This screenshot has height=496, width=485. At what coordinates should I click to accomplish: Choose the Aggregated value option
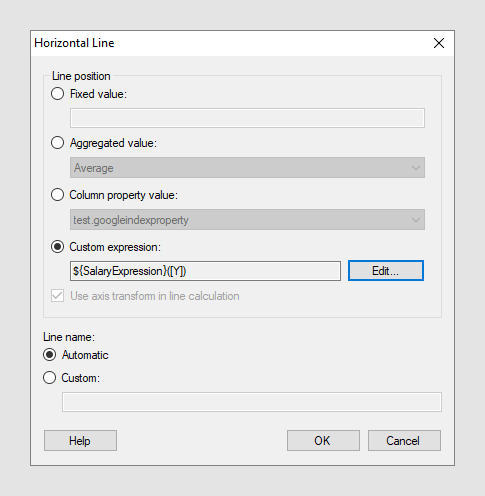pos(57,143)
